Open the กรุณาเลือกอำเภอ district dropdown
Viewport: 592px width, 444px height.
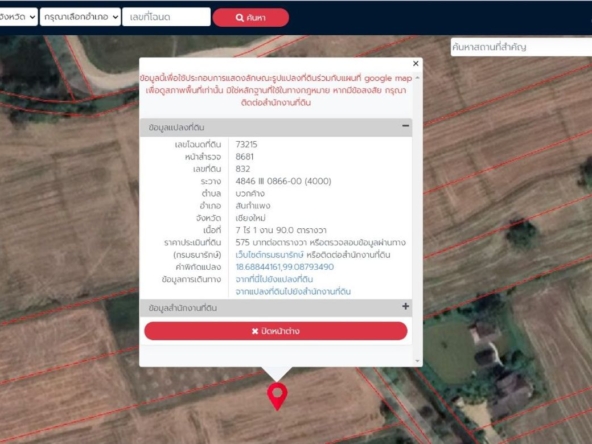pos(80,17)
